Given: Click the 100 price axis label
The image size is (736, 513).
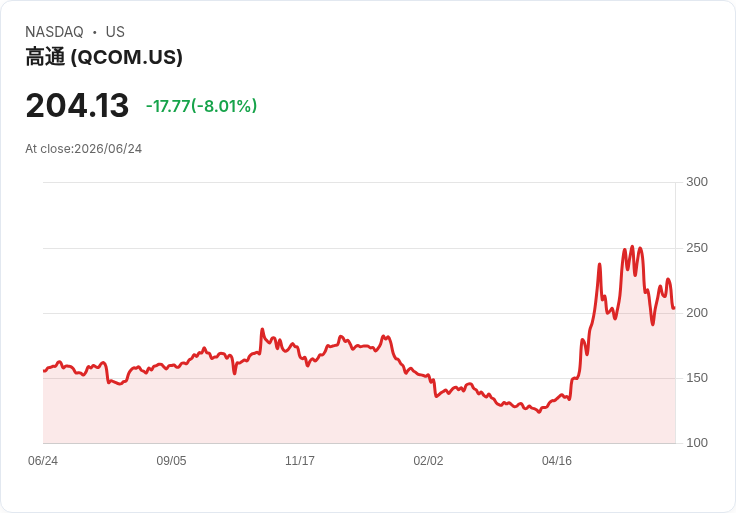Looking at the screenshot, I should tap(697, 443).
